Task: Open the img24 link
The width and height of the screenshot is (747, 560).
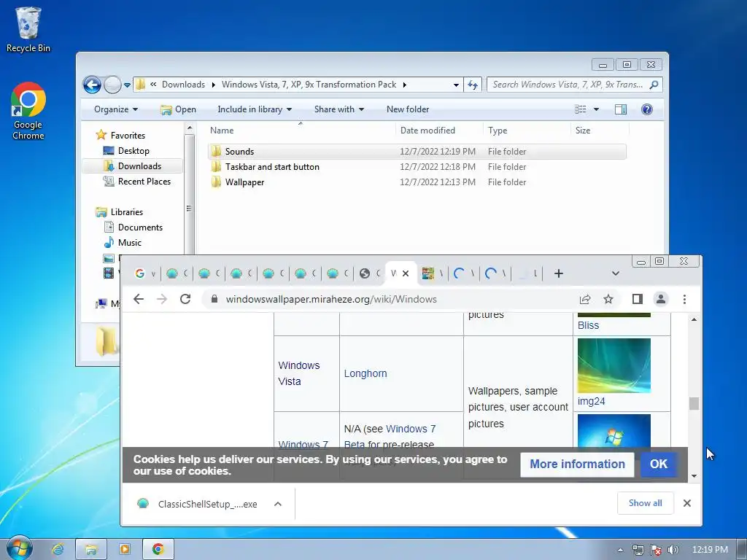Action: [591, 401]
